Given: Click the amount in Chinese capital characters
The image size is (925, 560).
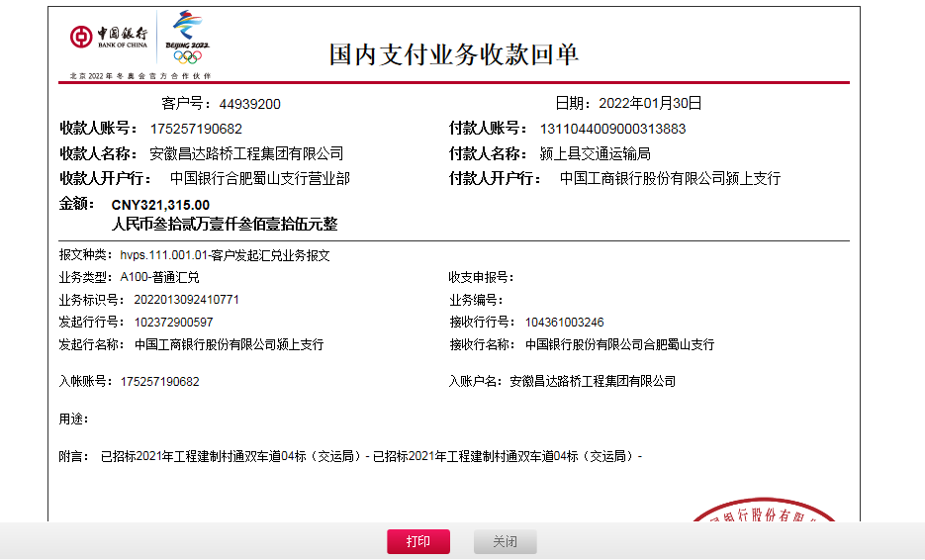Looking at the screenshot, I should 225,225.
